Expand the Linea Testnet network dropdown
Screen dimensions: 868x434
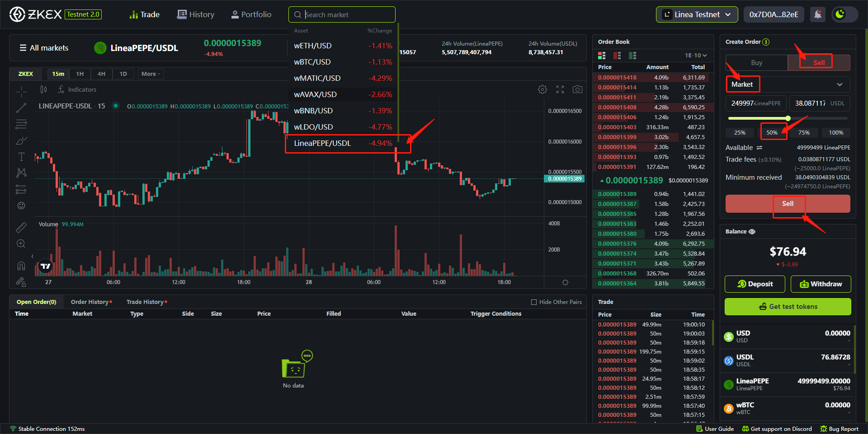click(x=697, y=14)
